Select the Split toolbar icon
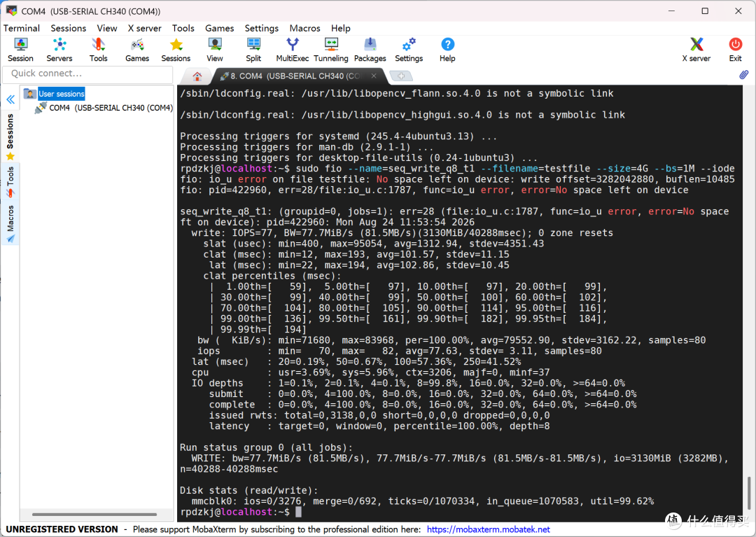The width and height of the screenshot is (756, 537). 253,50
